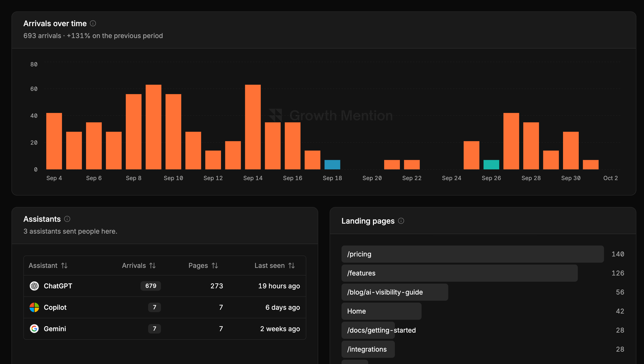Screen dimensions: 644x364
Task: Open the /blog/ai-visibility-guide row
Action: coord(483,292)
